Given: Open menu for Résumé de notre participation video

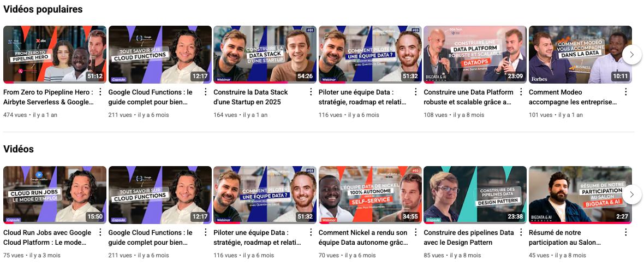Looking at the screenshot, I should click(x=626, y=233).
